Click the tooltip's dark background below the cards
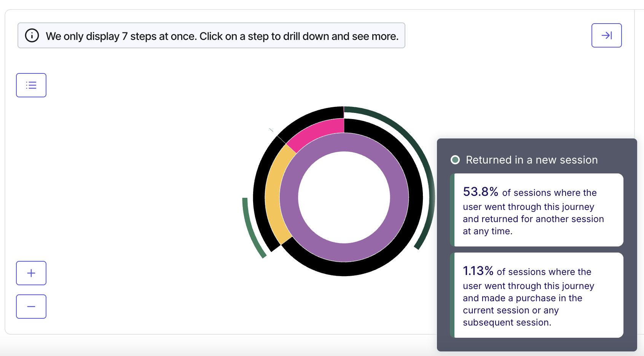The image size is (644, 356). tap(537, 345)
